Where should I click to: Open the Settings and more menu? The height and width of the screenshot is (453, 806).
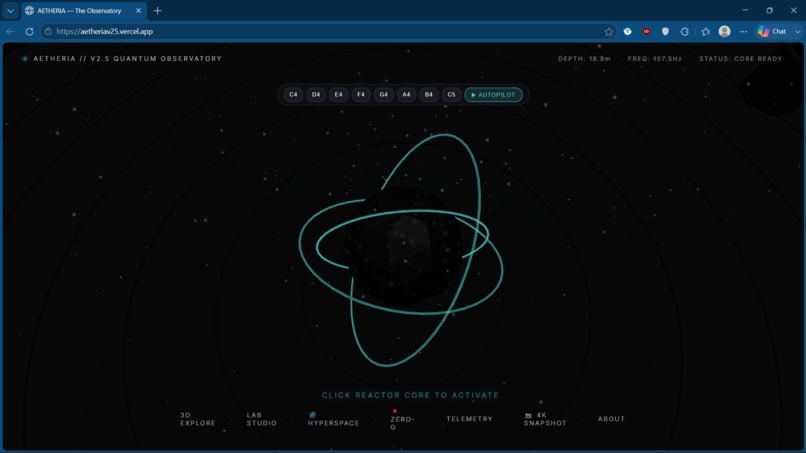(x=743, y=31)
